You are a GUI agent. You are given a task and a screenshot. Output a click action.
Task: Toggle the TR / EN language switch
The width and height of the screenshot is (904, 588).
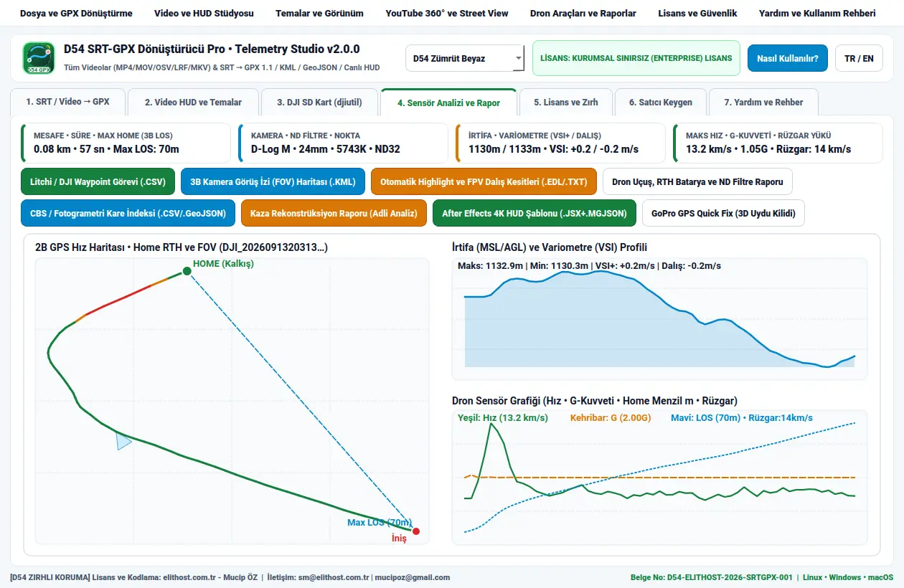[859, 59]
